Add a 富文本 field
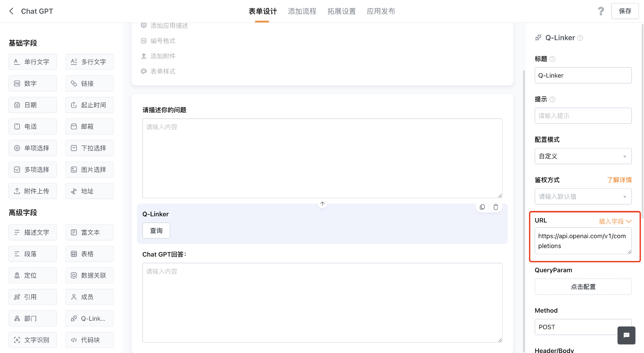 (x=90, y=232)
